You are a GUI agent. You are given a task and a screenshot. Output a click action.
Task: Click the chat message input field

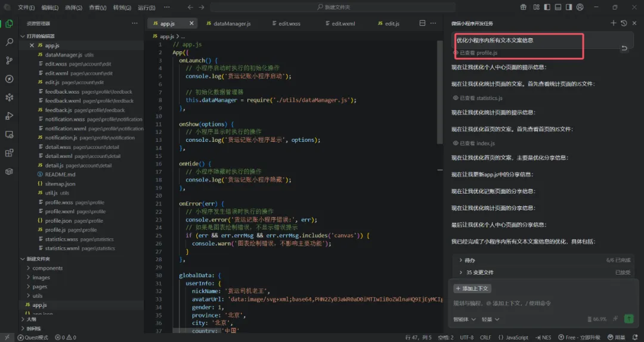tap(544, 303)
